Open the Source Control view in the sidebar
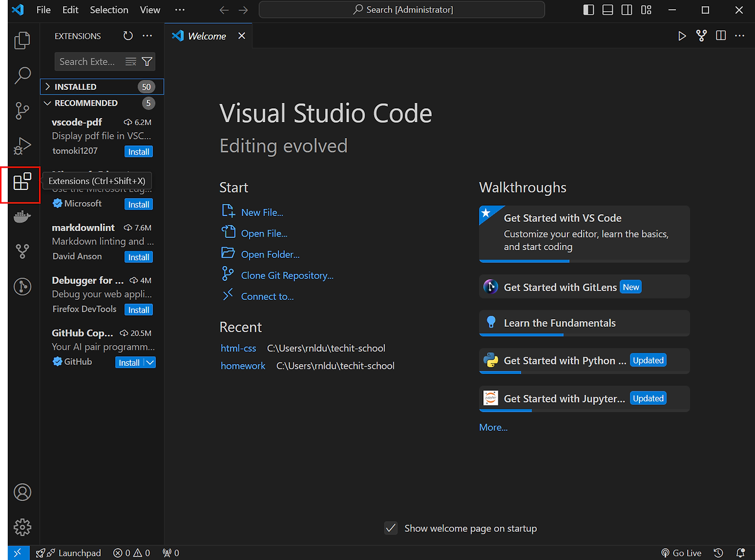 (x=22, y=110)
